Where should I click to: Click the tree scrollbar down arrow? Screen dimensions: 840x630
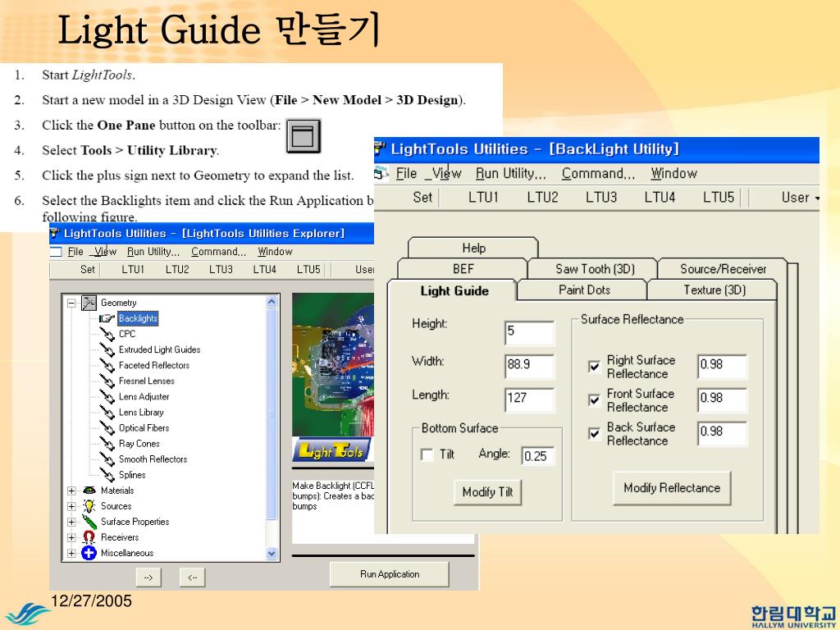[272, 554]
